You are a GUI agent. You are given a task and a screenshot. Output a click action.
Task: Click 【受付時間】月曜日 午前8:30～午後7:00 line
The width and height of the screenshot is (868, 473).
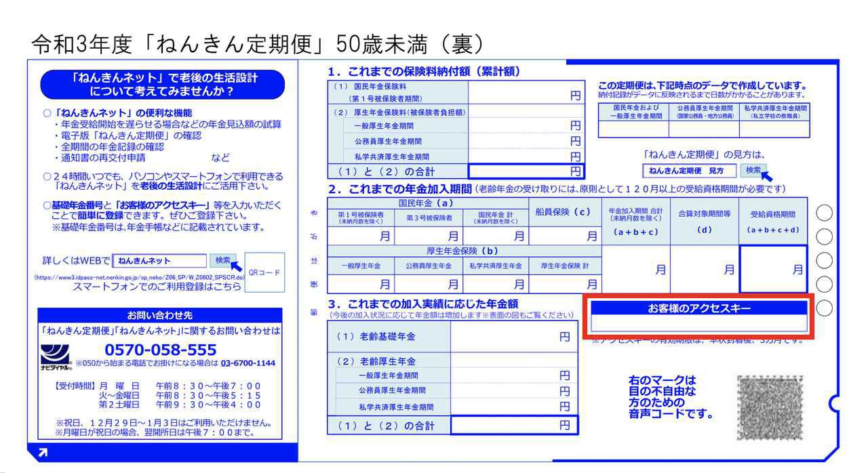pyautogui.click(x=157, y=386)
